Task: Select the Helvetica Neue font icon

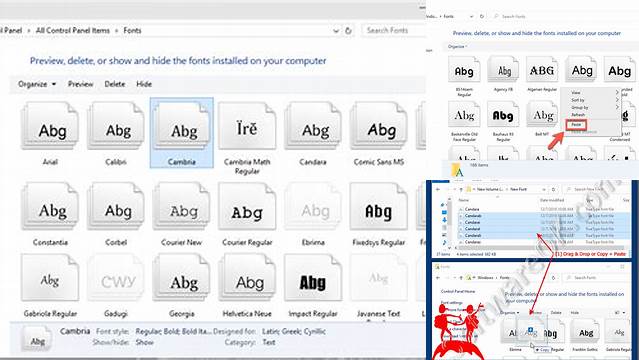Action: click(247, 278)
